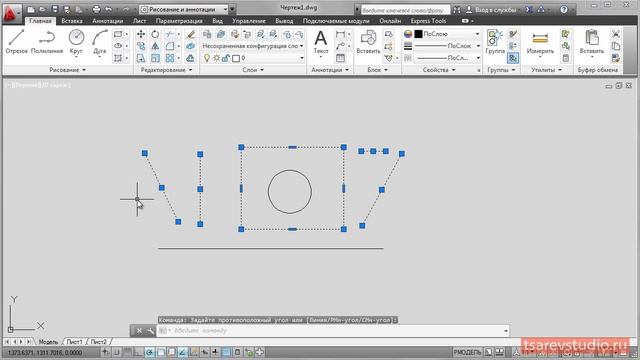Expand the Редактирование panel
Viewport: 640px width, 360px height.
point(166,70)
